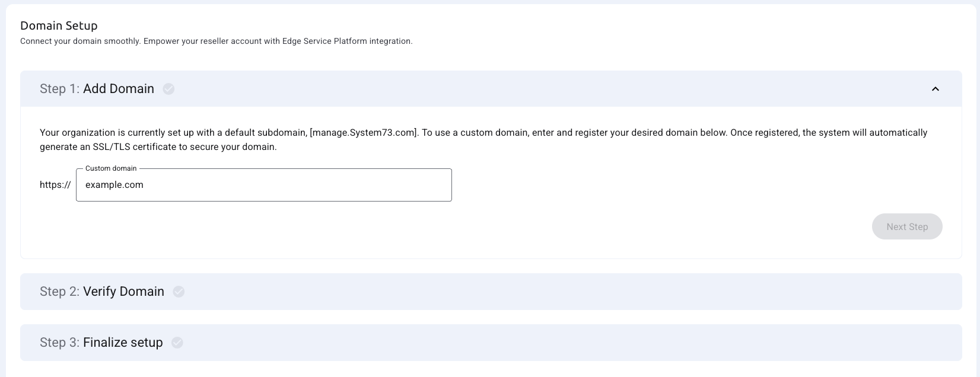Click the 'generate an SSL/TLS certificate' line
980x377 pixels.
pos(158,147)
